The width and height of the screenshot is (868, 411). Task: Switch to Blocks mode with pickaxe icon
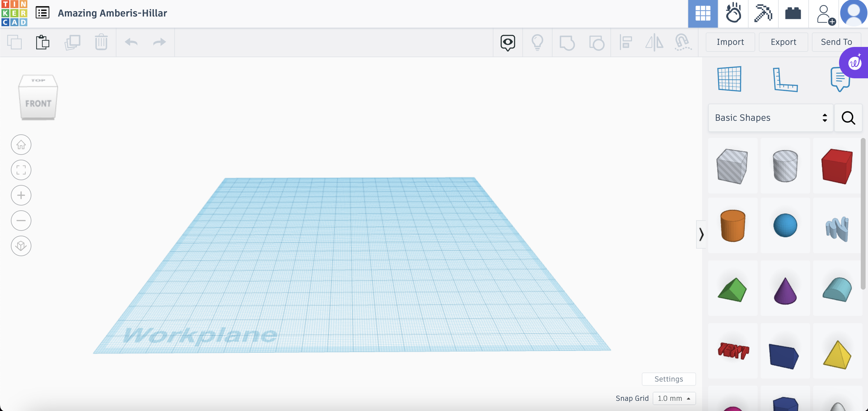[x=763, y=14]
